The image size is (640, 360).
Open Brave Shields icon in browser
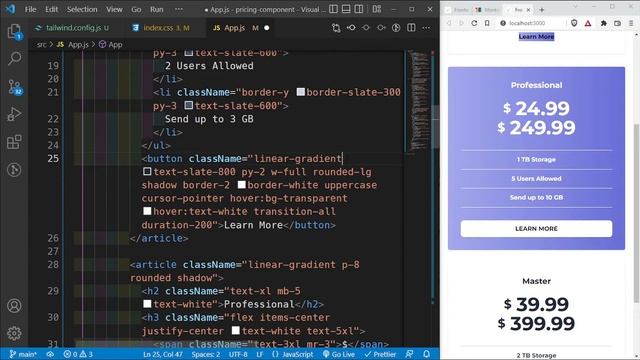pos(574,23)
